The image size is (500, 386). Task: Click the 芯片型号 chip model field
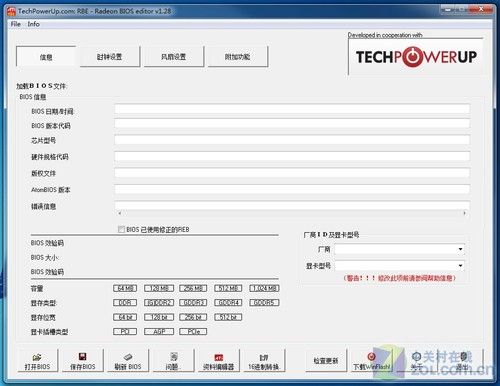(292, 140)
